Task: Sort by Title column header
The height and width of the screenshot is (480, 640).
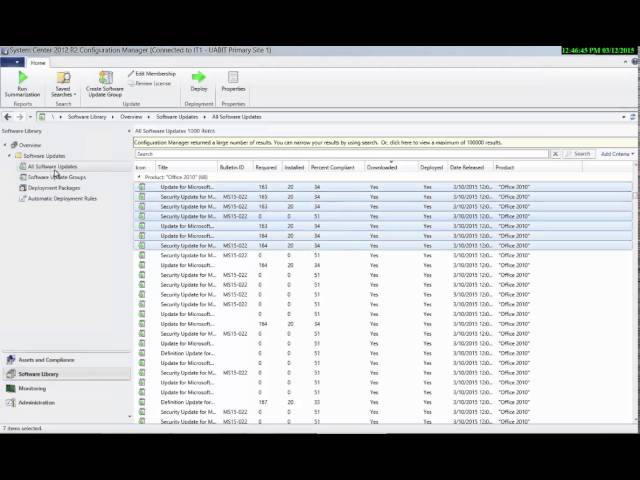Action: pyautogui.click(x=187, y=167)
